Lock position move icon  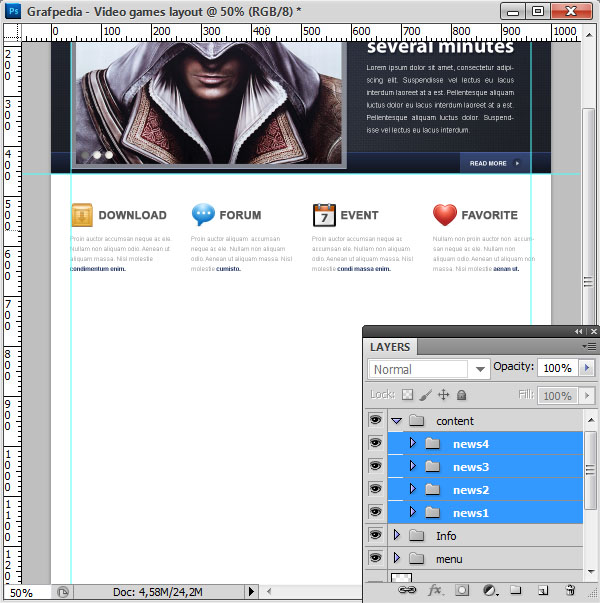[443, 395]
